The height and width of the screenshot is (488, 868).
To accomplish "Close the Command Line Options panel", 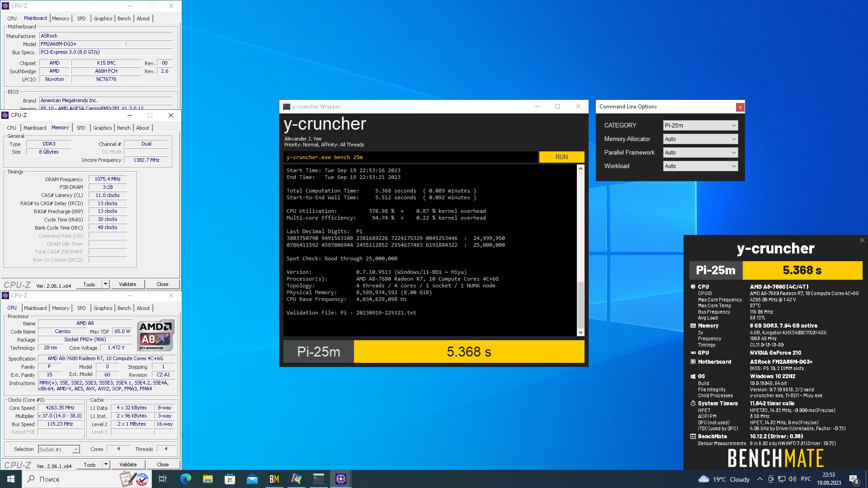I will coord(740,107).
